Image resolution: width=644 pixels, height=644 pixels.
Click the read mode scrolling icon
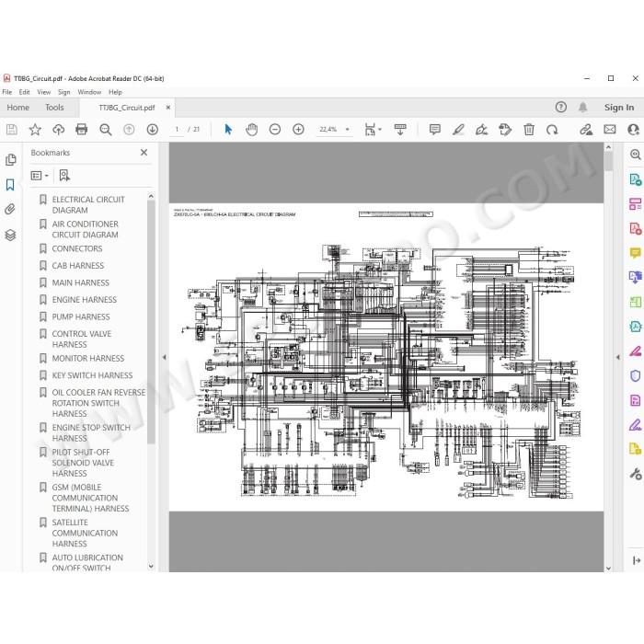[400, 130]
